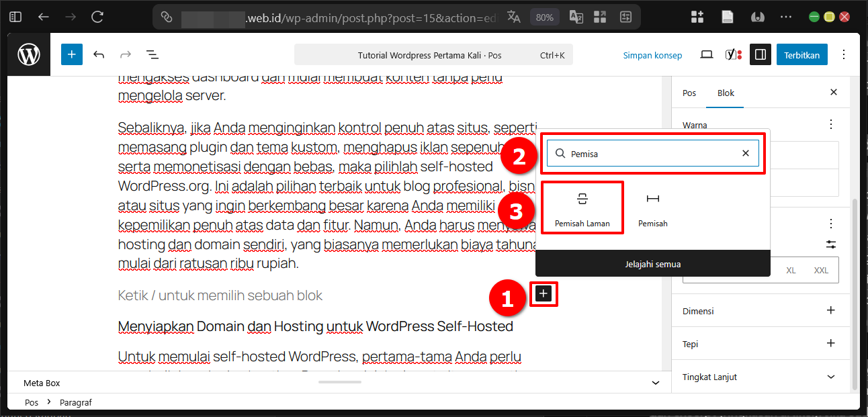Open preview with the laptop icon

click(706, 54)
